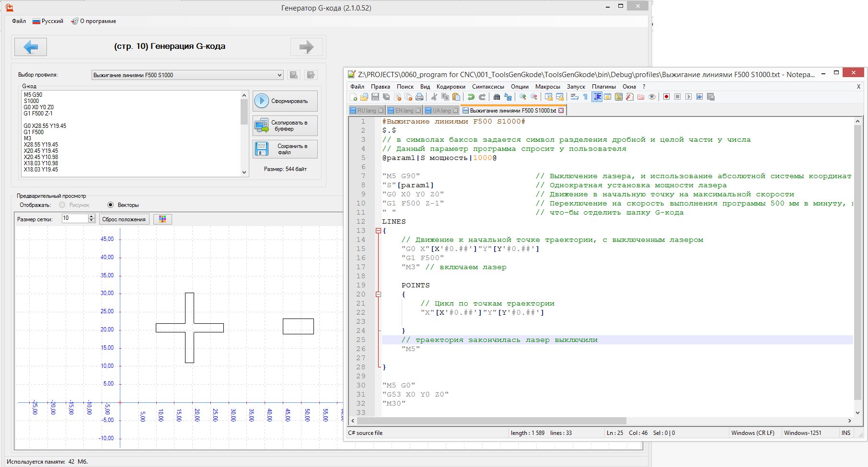The width and height of the screenshot is (868, 467).
Task: Click into the Размер сетки input field
Action: [74, 219]
